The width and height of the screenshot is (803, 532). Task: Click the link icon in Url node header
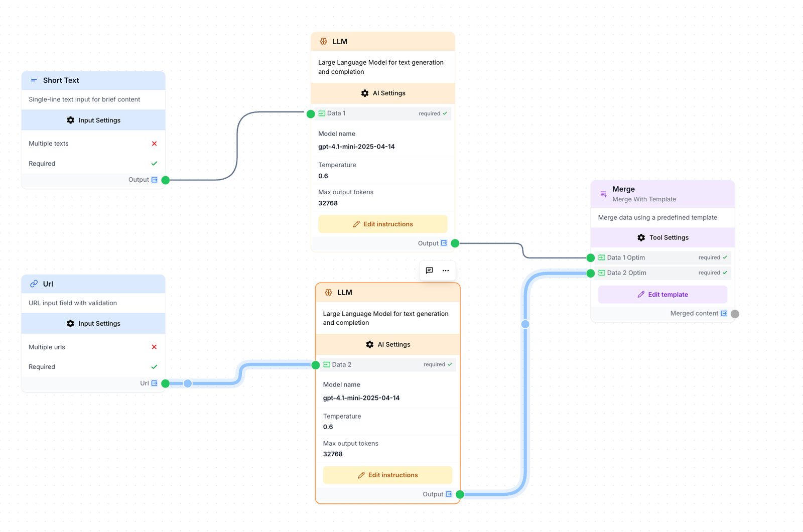tap(34, 284)
